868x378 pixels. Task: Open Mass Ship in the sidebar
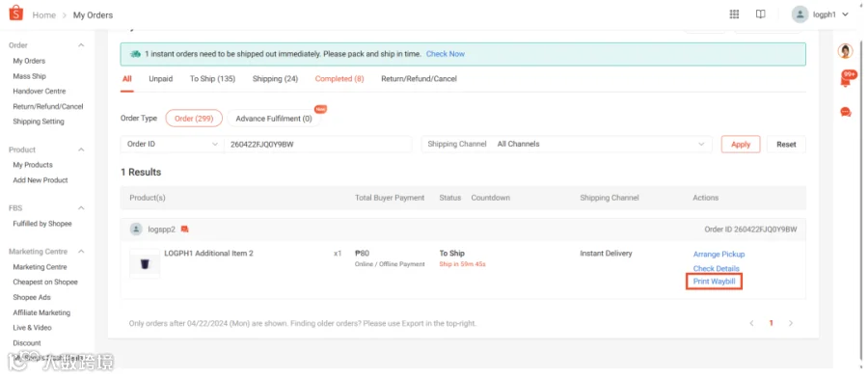pos(29,76)
